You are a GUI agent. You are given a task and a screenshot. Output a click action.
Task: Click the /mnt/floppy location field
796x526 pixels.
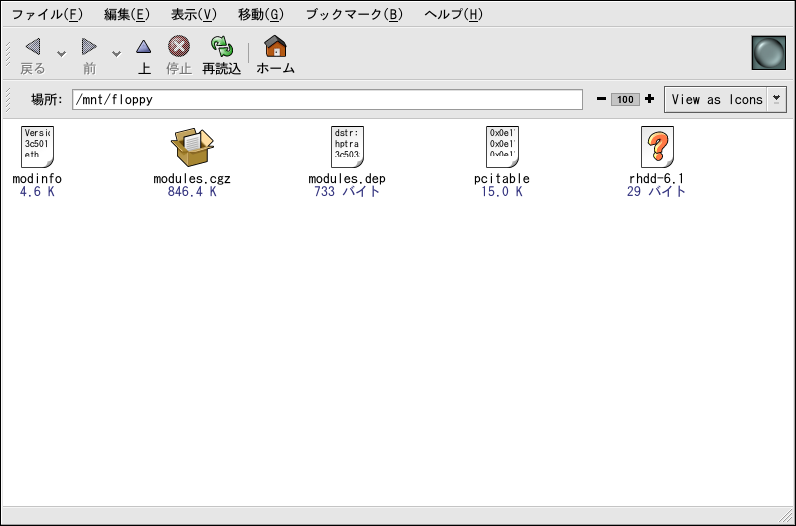point(326,100)
